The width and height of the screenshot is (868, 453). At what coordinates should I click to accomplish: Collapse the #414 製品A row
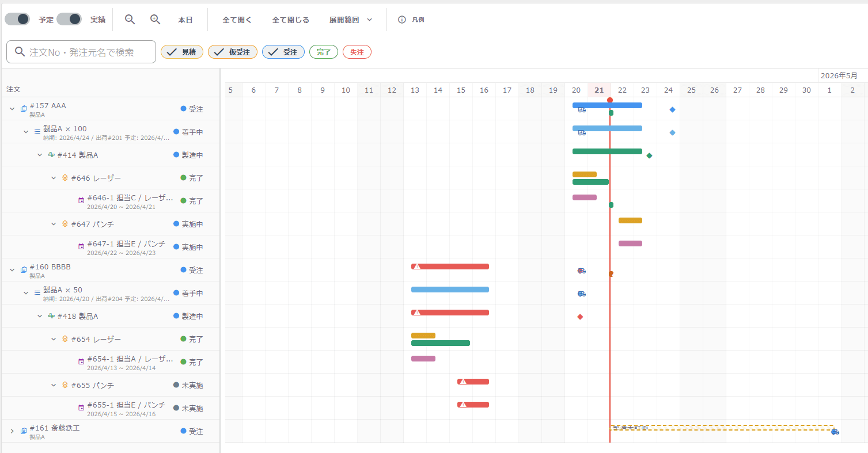(40, 155)
